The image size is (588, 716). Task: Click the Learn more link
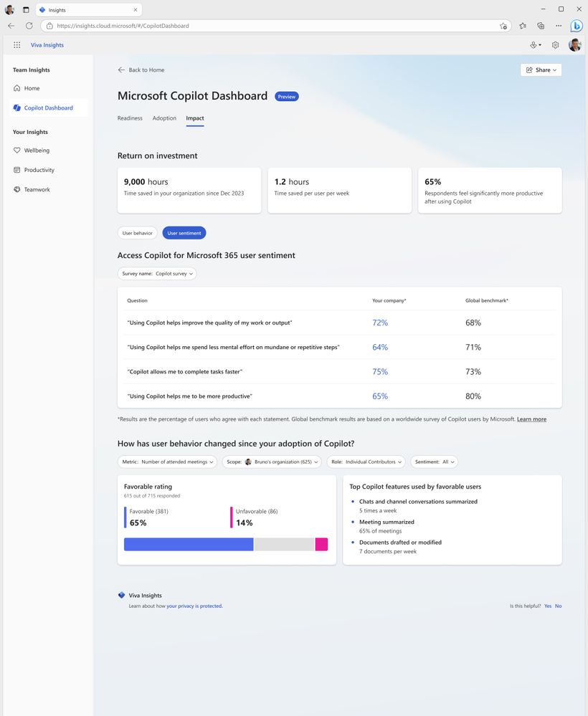pyautogui.click(x=531, y=419)
